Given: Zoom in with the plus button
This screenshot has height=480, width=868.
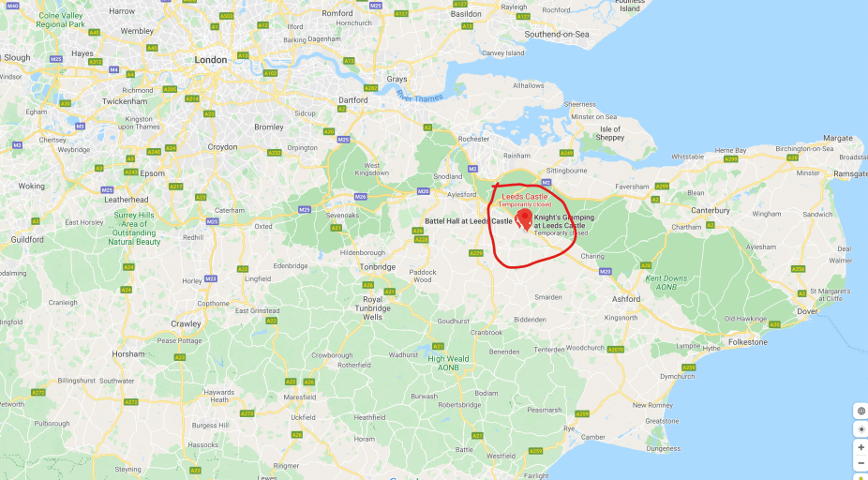Looking at the screenshot, I should click(x=861, y=447).
